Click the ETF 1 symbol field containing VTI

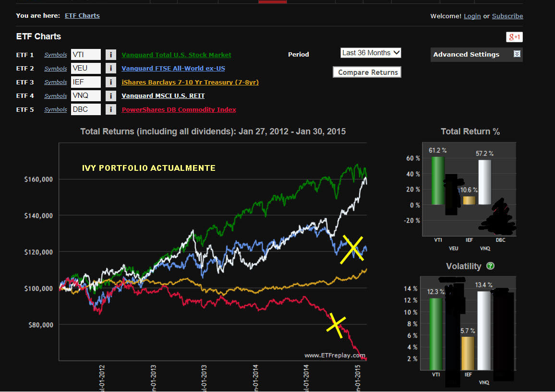coord(86,55)
